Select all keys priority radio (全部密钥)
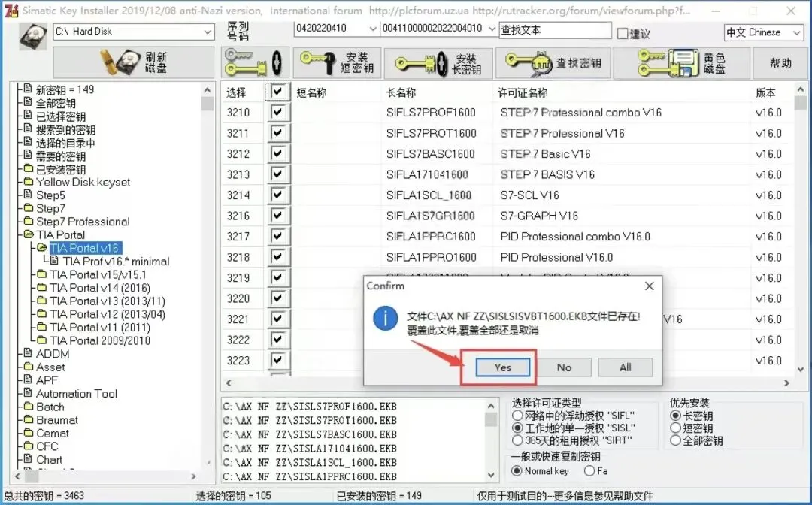812x505 pixels. [674, 440]
